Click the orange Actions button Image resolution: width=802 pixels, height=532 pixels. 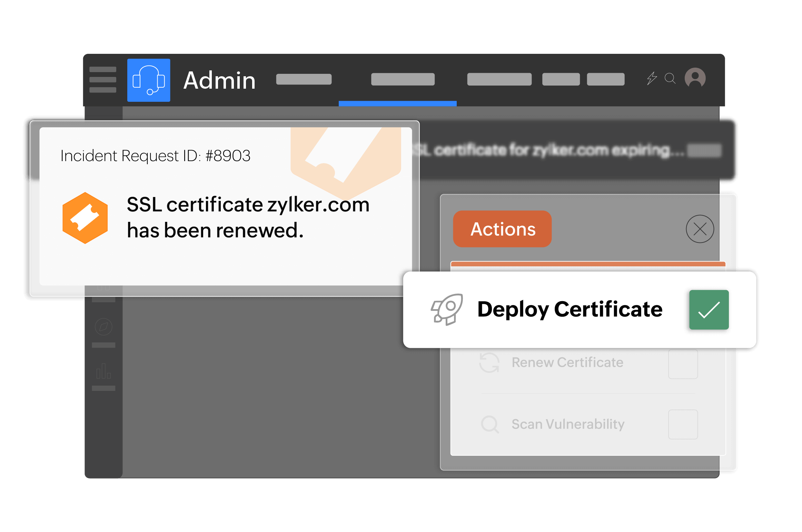[x=502, y=229]
